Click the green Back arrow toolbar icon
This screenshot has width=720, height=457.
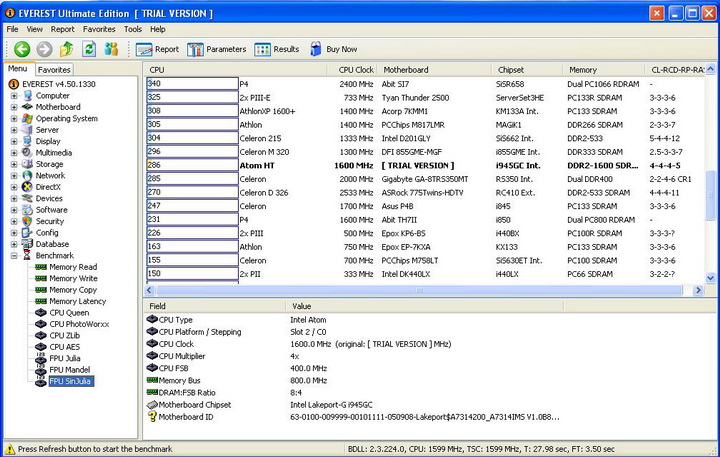(22, 49)
